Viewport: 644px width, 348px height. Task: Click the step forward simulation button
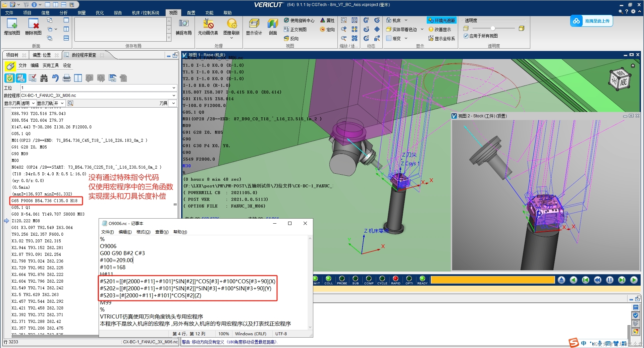click(x=622, y=280)
